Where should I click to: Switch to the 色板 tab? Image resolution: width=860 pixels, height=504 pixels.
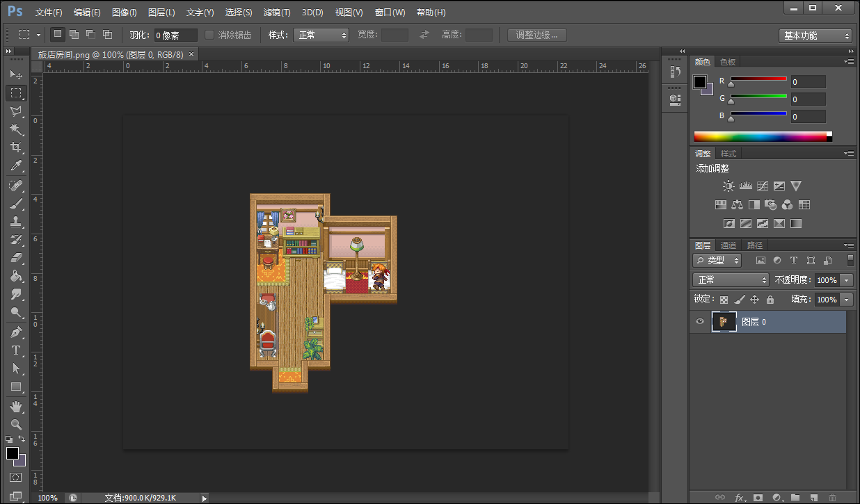point(728,61)
